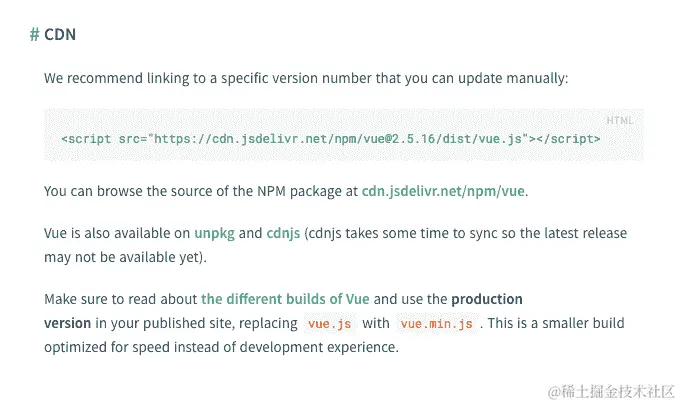Visit the cdnjs link
Image resolution: width=680 pixels, height=405 pixels.
click(283, 233)
